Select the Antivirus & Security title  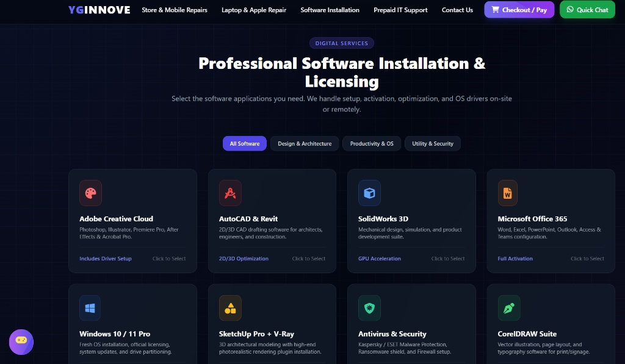(x=392, y=334)
